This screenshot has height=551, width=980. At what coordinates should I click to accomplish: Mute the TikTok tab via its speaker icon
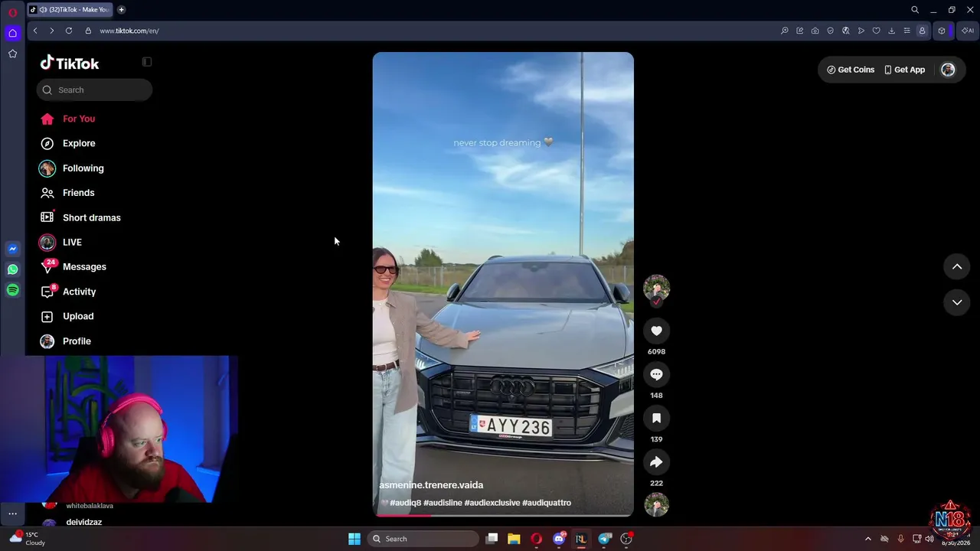(43, 10)
